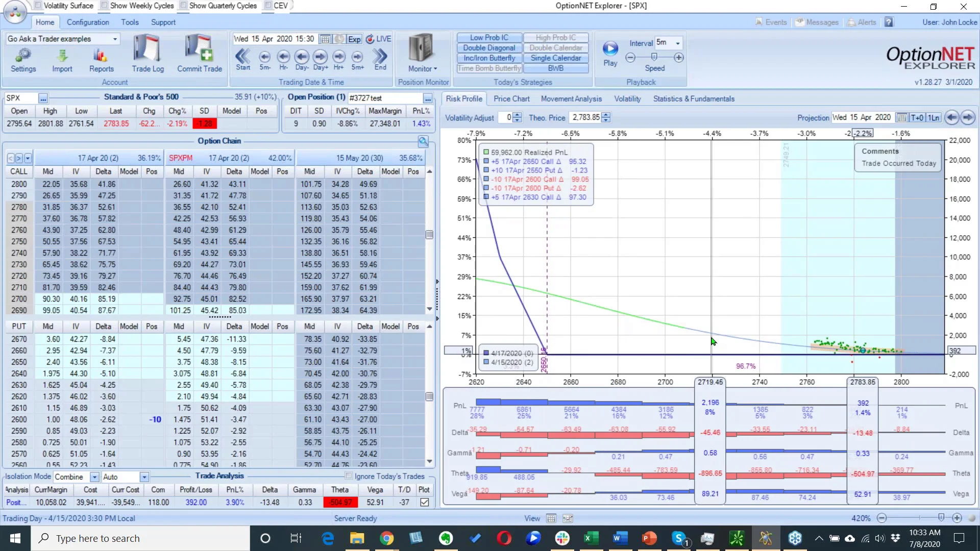Select the Double Diagonal strategy
The image size is (980, 551).
tap(489, 48)
